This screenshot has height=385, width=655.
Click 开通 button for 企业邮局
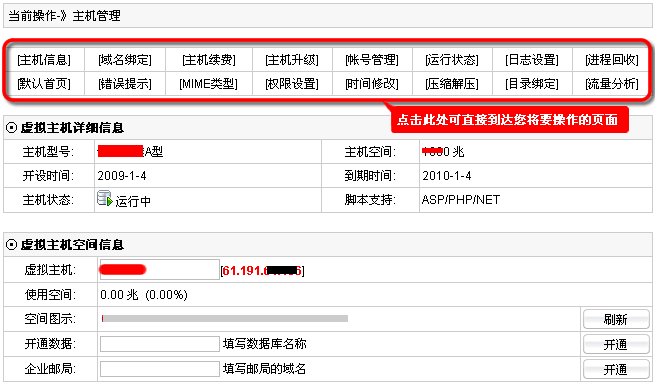616,370
